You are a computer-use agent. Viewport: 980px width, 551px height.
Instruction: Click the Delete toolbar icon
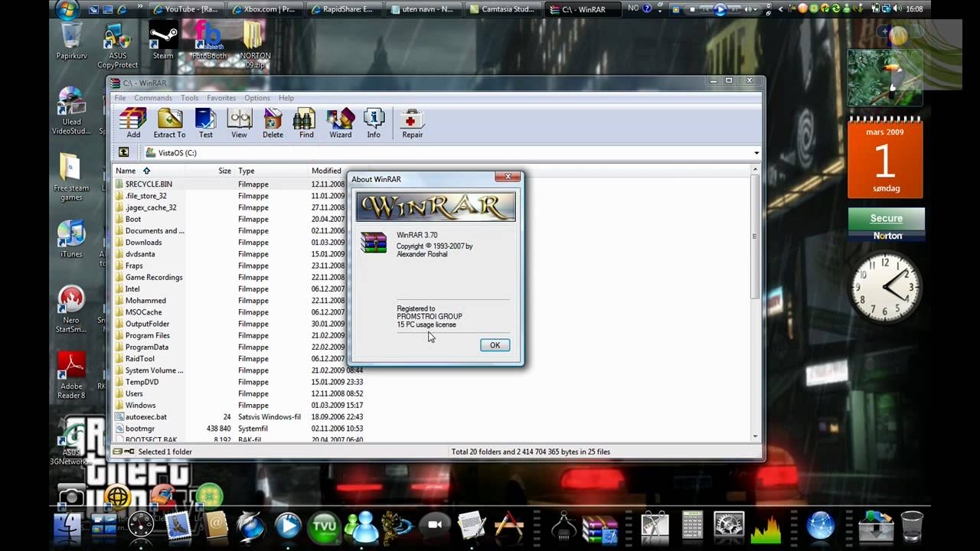(273, 123)
